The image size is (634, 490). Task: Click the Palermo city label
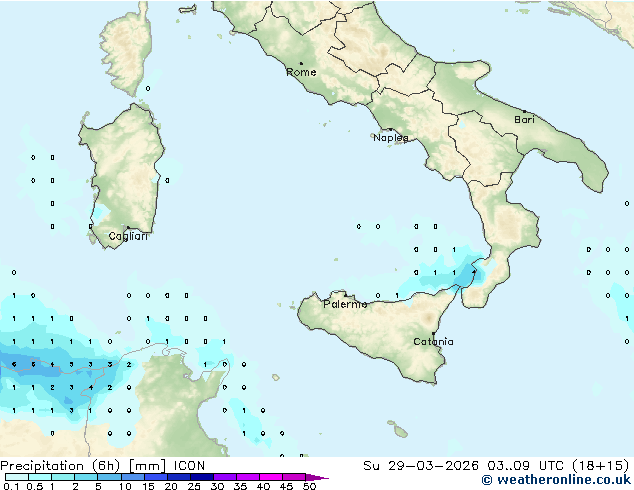click(345, 304)
